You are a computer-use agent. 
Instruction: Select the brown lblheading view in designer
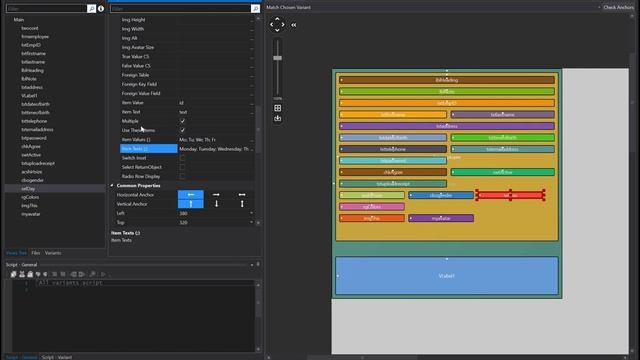point(447,80)
